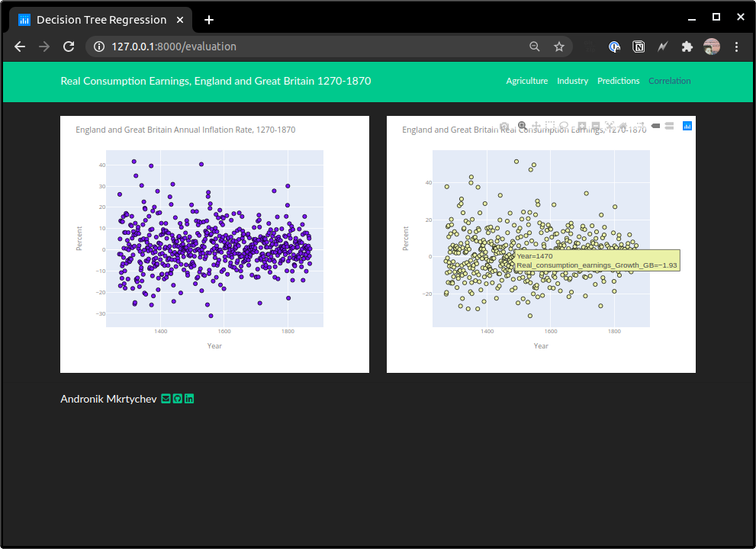Open a new browser tab
This screenshot has height=549, width=756.
coord(209,20)
